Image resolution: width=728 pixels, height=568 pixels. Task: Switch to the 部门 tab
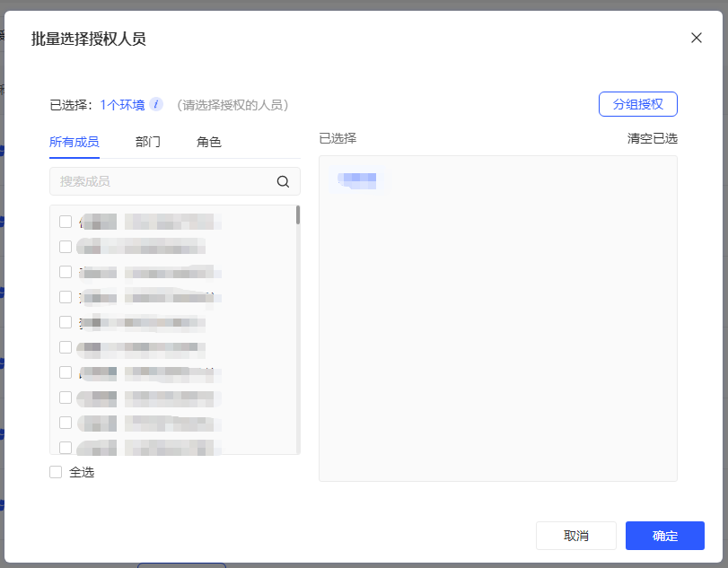click(147, 142)
